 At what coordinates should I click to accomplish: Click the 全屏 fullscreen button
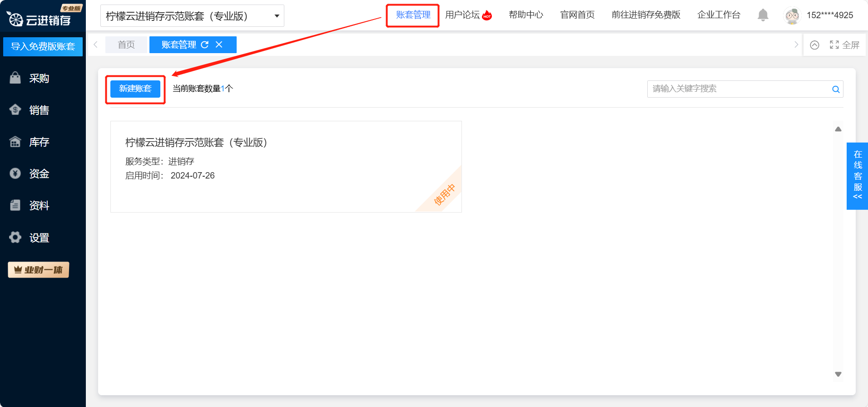pyautogui.click(x=844, y=45)
